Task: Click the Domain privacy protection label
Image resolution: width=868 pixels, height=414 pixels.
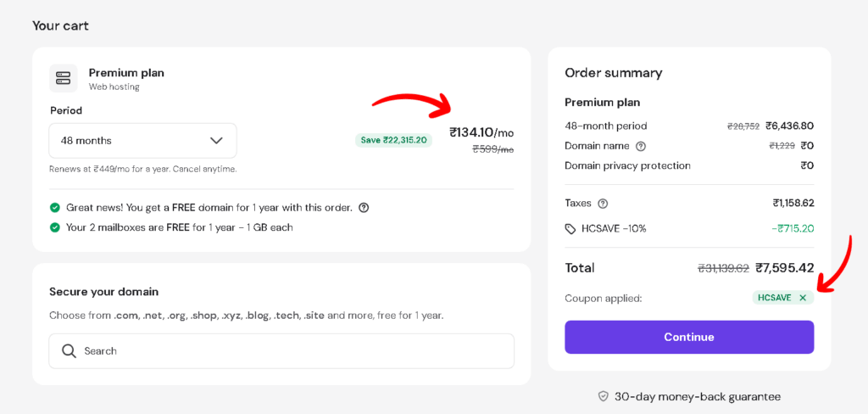Action: tap(628, 165)
